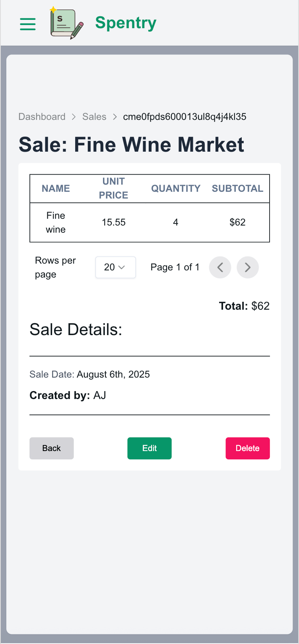This screenshot has width=299, height=644.
Task: Click the chevron inside the rows selector
Action: click(x=124, y=267)
